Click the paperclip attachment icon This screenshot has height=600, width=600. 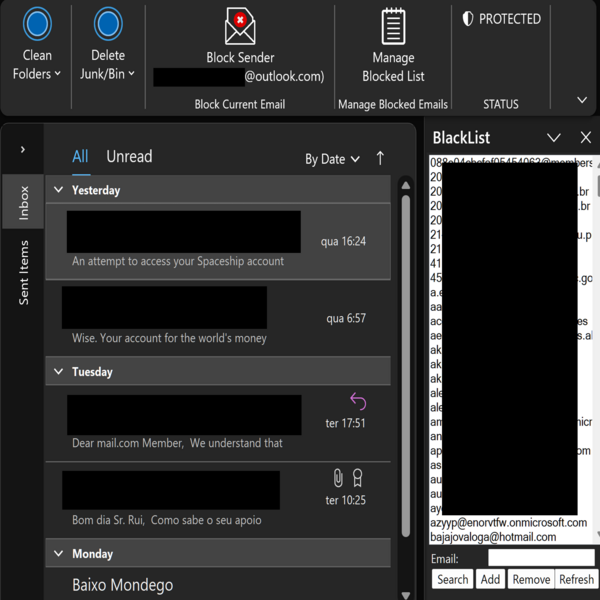point(338,478)
